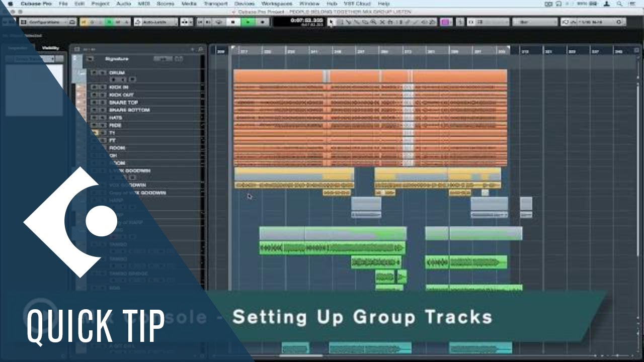Select the Split tool in toolbar

click(x=349, y=22)
